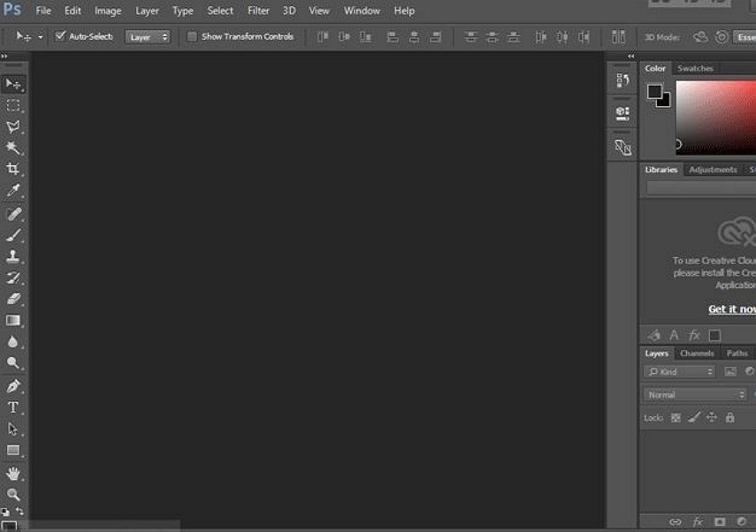Image resolution: width=756 pixels, height=532 pixels.
Task: Select the History Brush tool
Action: 13,277
